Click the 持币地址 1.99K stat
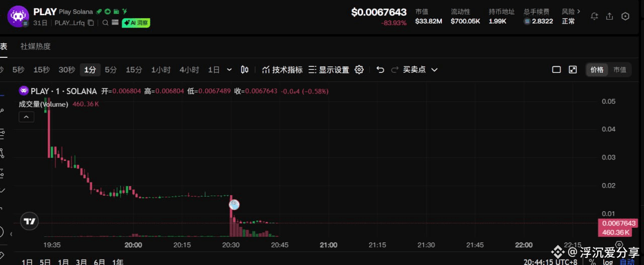Image resolution: width=644 pixels, height=265 pixels. point(502,17)
